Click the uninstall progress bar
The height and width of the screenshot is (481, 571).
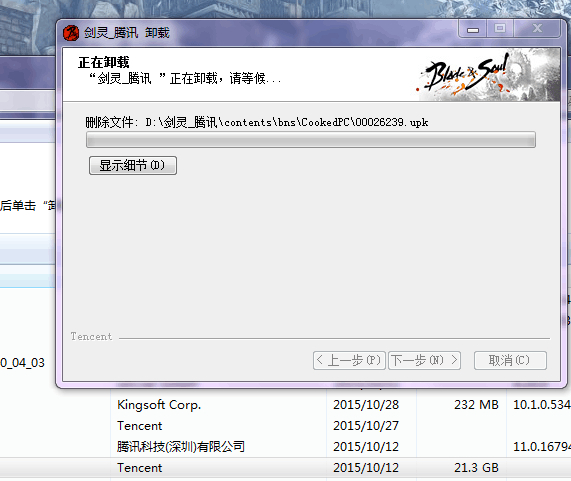(x=311, y=140)
